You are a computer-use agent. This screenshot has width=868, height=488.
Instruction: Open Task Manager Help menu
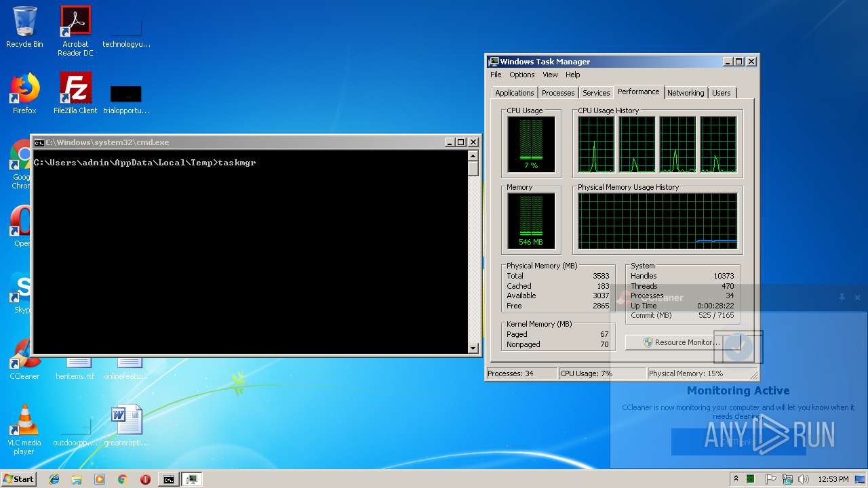tap(573, 75)
